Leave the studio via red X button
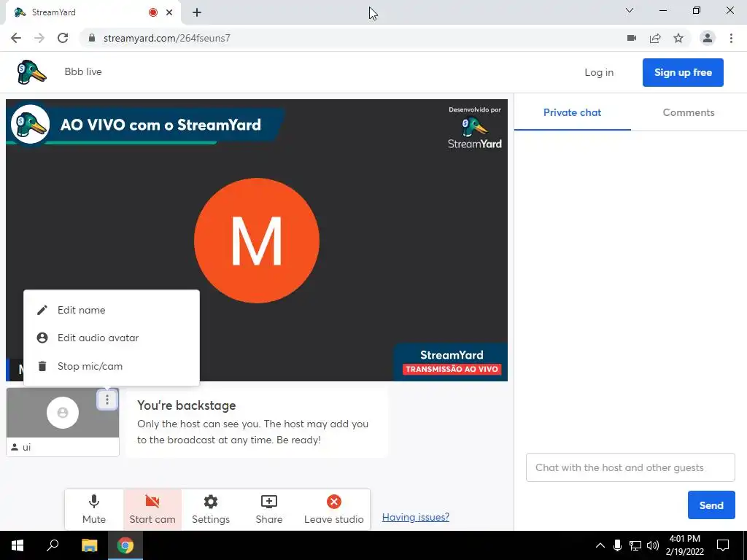The image size is (747, 560). [x=334, y=510]
